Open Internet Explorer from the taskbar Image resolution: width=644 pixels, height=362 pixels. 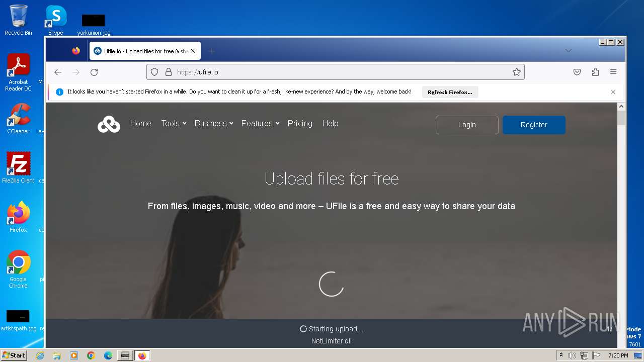[40, 355]
